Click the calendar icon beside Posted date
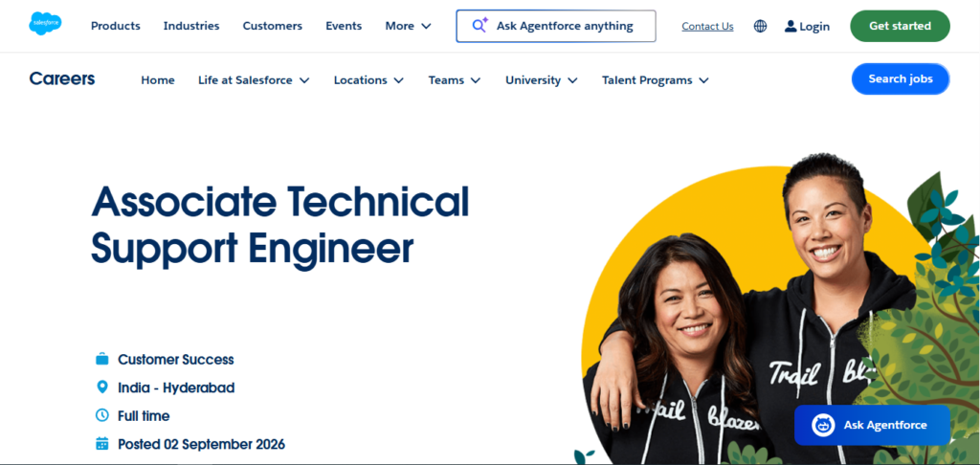The height and width of the screenshot is (465, 980). click(101, 444)
